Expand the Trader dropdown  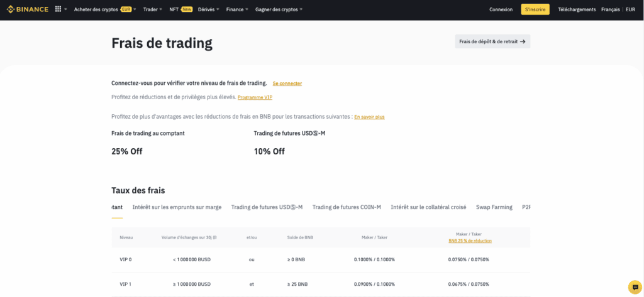[152, 9]
